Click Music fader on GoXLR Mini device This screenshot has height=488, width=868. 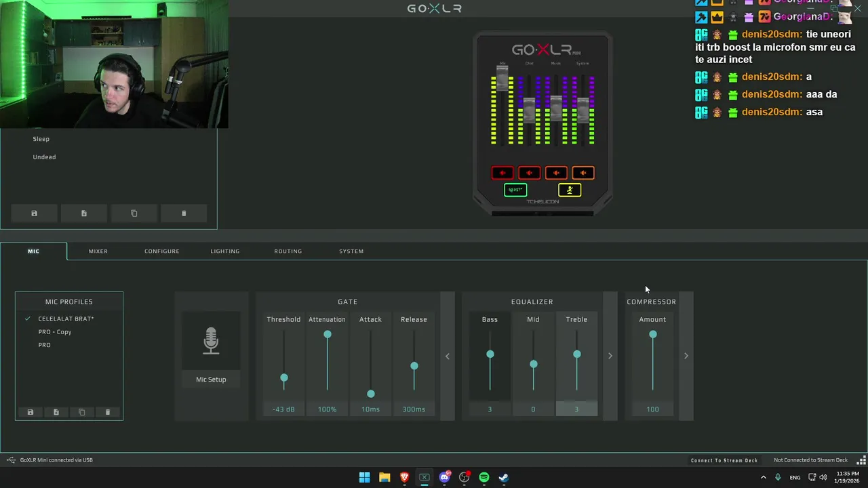click(x=556, y=108)
